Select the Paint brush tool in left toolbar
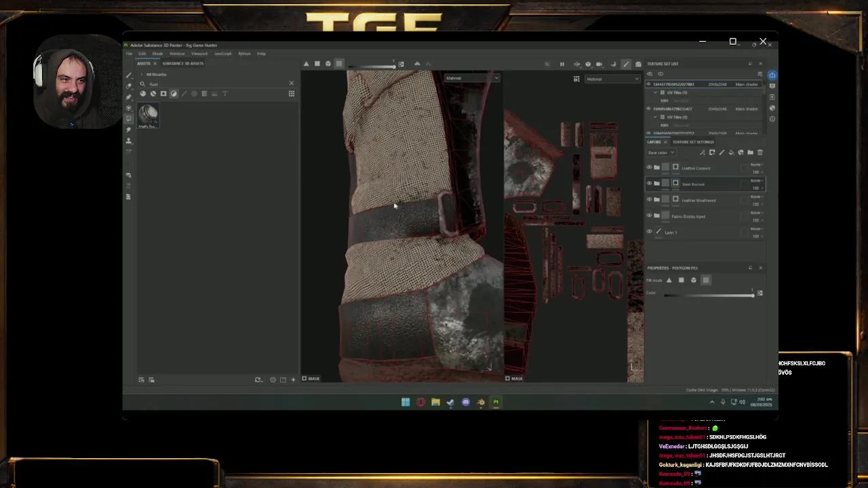Image resolution: width=868 pixels, height=488 pixels. click(129, 75)
